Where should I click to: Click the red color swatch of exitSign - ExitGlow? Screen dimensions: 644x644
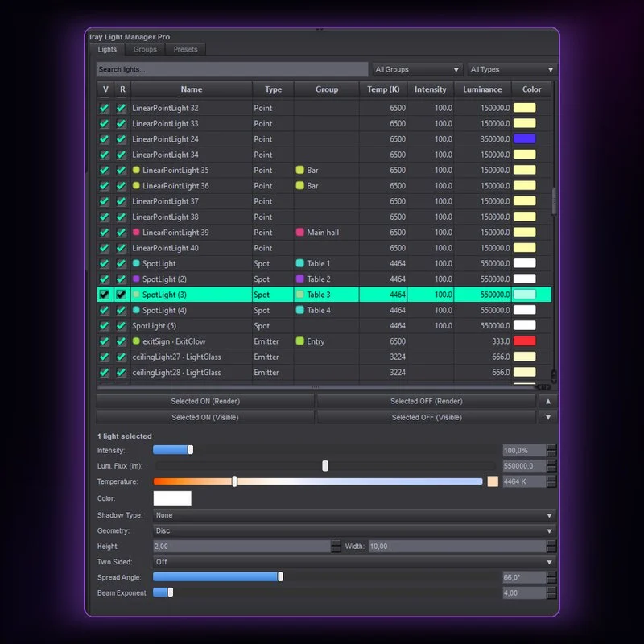(x=525, y=341)
